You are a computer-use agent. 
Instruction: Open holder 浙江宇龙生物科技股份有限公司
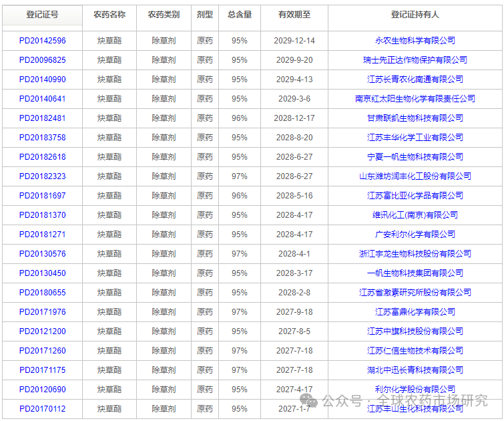point(415,254)
